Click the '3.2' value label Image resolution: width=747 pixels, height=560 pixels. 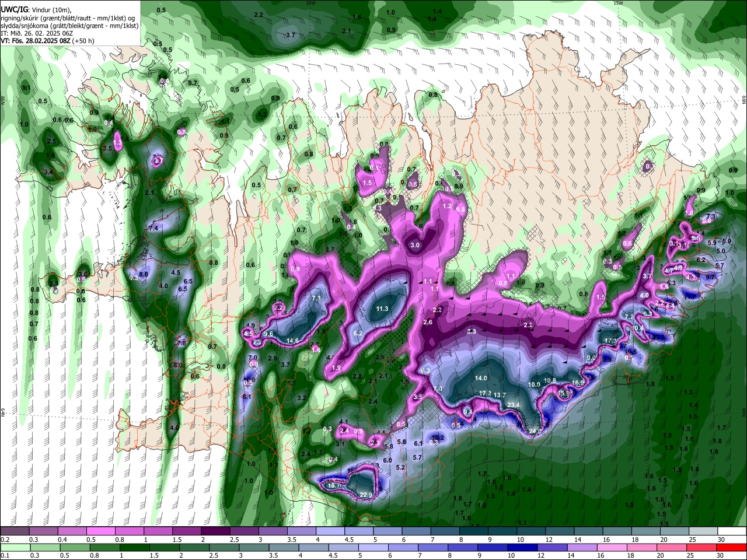pyautogui.click(x=302, y=398)
